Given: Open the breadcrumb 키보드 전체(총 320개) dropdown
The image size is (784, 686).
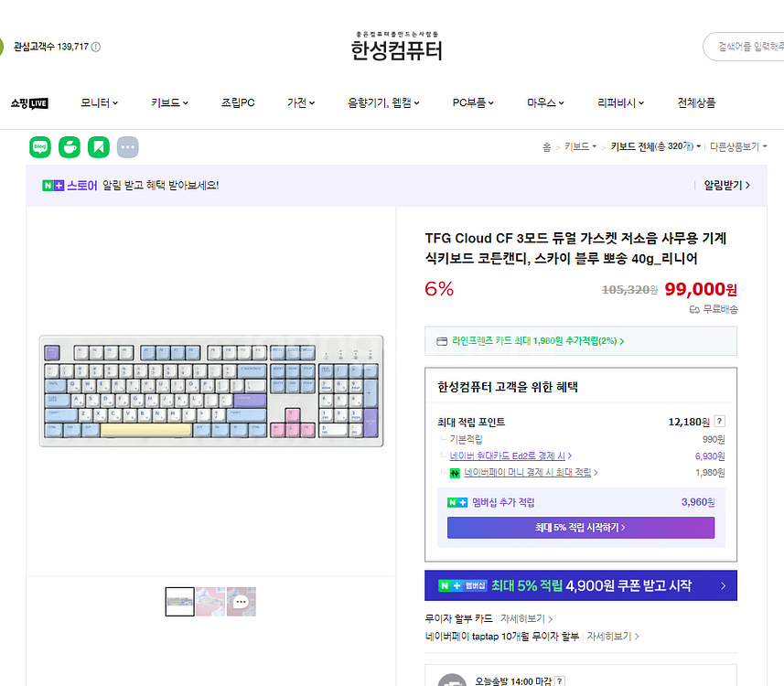Looking at the screenshot, I should pyautogui.click(x=656, y=146).
